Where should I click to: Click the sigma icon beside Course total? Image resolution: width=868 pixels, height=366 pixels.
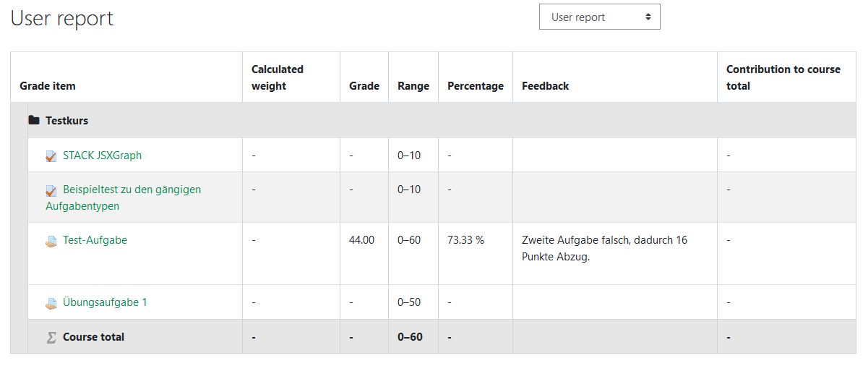pos(51,337)
